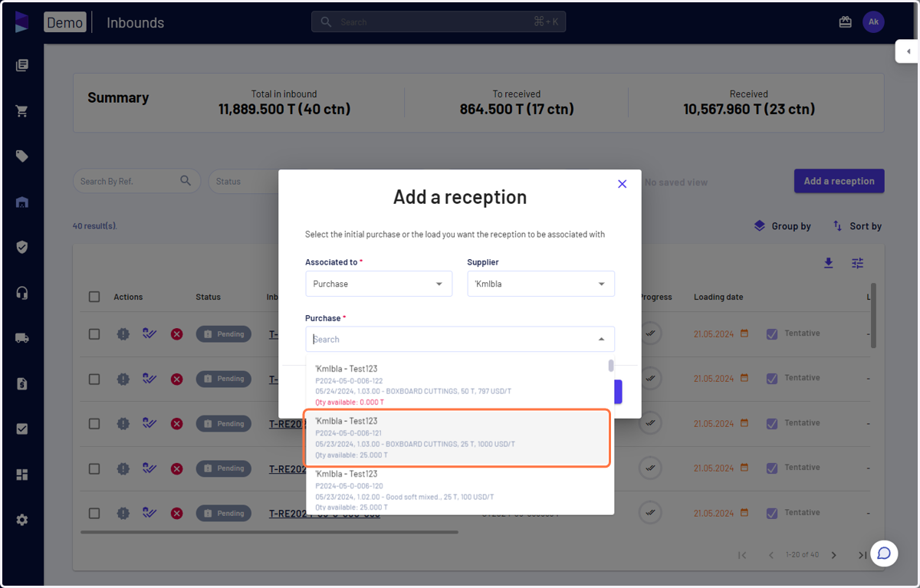
Task: Click the app logo in top-left corner
Action: (21, 22)
